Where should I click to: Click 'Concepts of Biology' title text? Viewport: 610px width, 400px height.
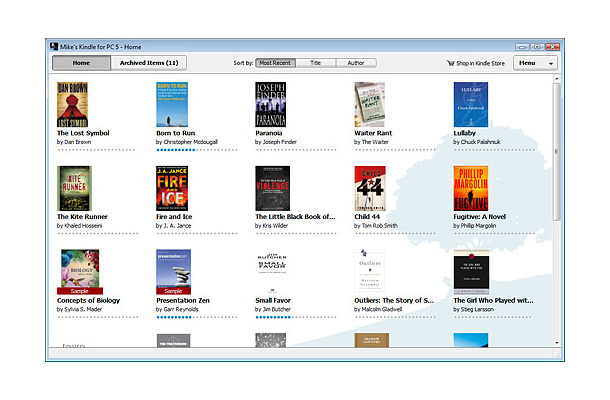pos(88,300)
